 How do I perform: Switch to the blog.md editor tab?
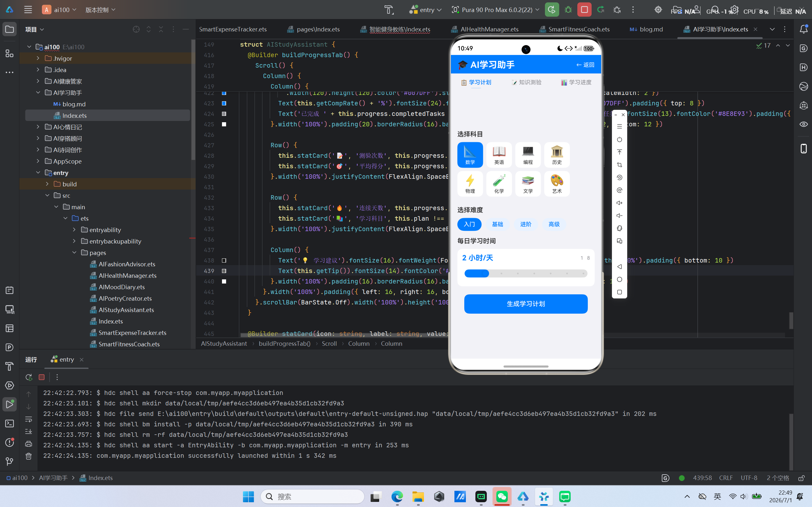click(x=646, y=29)
